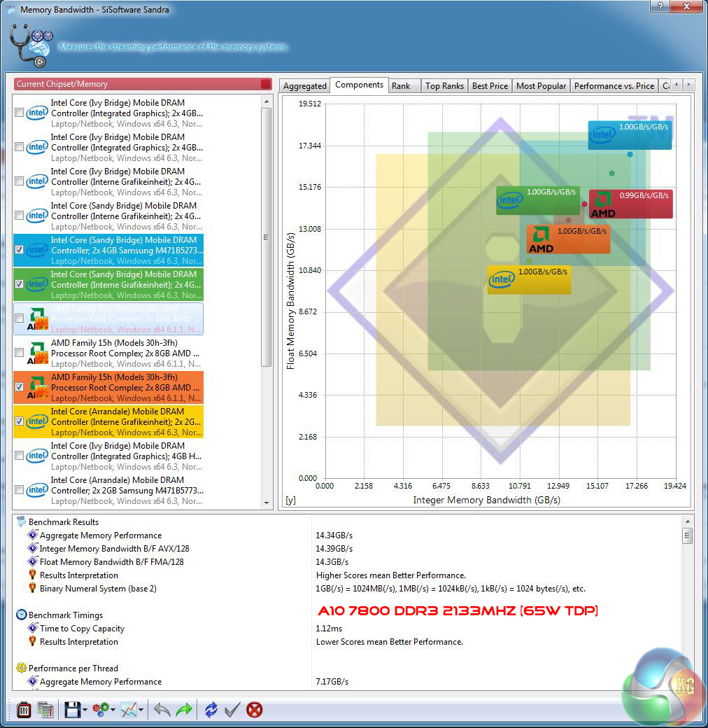This screenshot has height=728, width=708.
Task: Uncheck the orange AMD Family 15h entry
Action: [19, 386]
